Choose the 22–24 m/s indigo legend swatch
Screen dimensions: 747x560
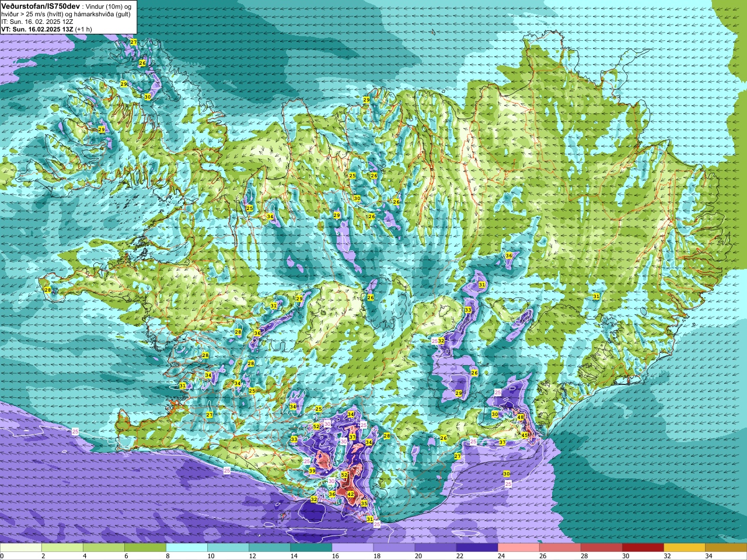[x=477, y=548]
